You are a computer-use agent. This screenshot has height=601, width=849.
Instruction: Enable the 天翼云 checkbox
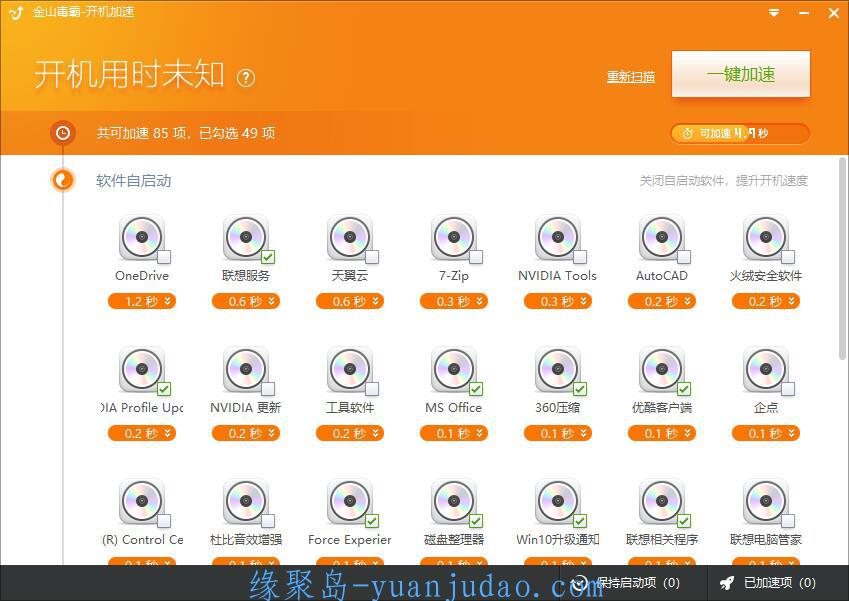pyautogui.click(x=372, y=257)
